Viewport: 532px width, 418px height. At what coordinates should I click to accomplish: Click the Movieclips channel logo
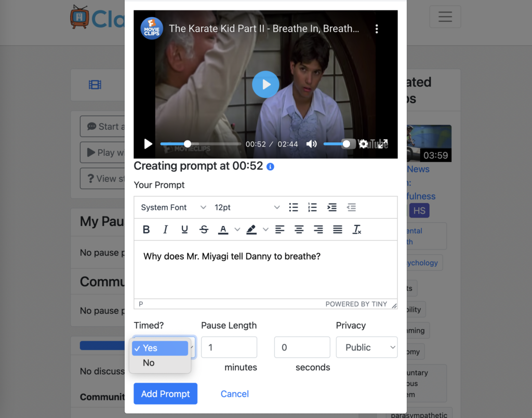[151, 29]
